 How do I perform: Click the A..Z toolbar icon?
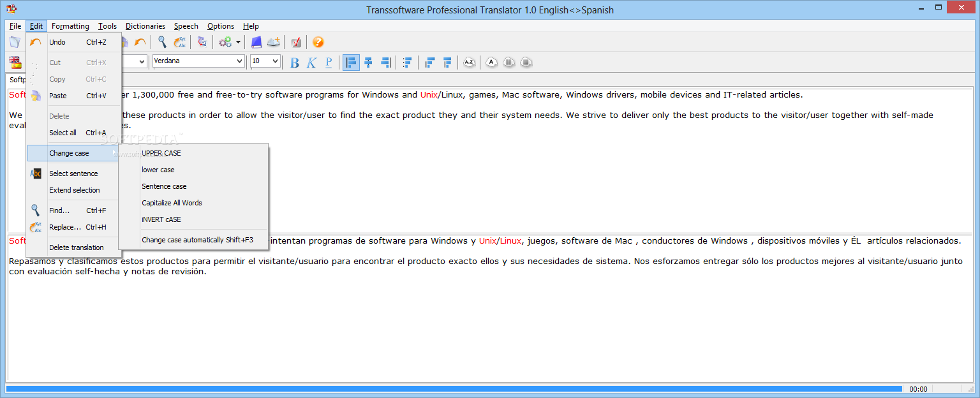tap(469, 63)
